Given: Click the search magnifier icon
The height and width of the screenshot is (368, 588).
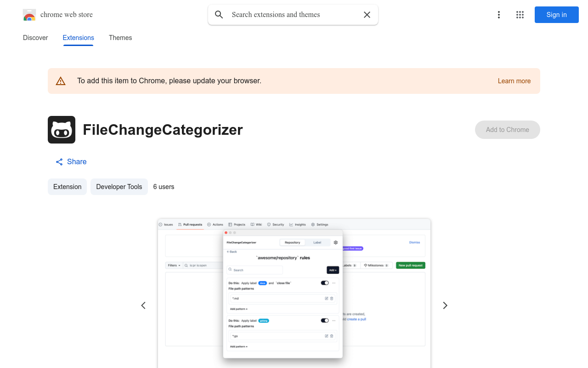Looking at the screenshot, I should point(219,15).
